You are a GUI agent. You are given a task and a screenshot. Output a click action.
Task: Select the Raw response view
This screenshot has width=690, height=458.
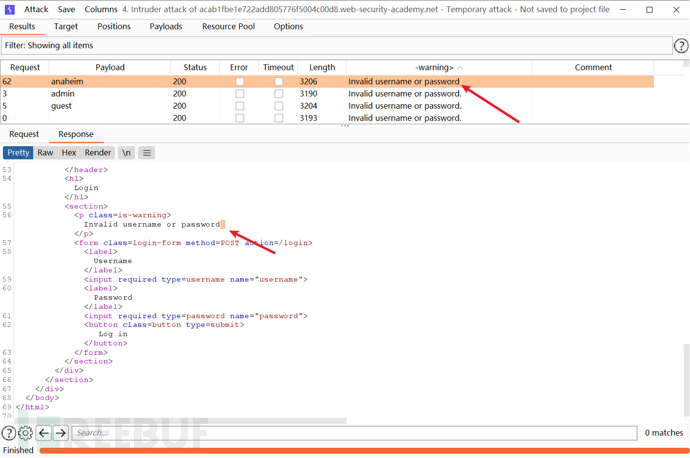45,153
